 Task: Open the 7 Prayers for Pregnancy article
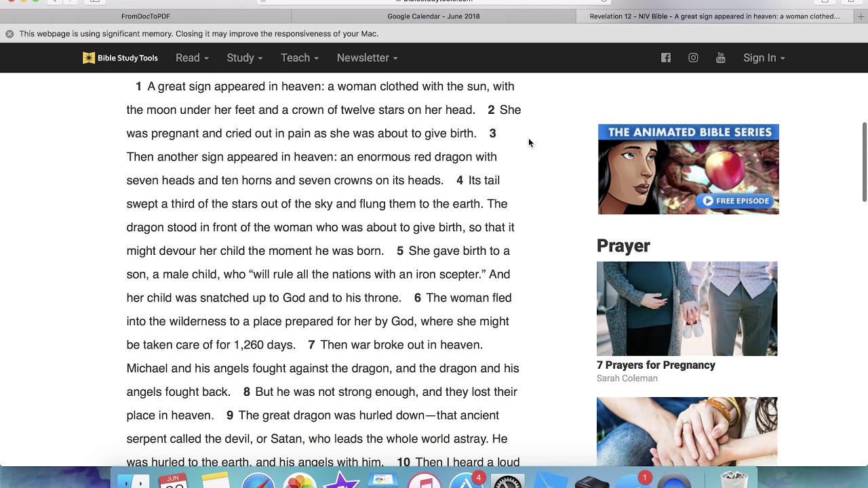[656, 365]
